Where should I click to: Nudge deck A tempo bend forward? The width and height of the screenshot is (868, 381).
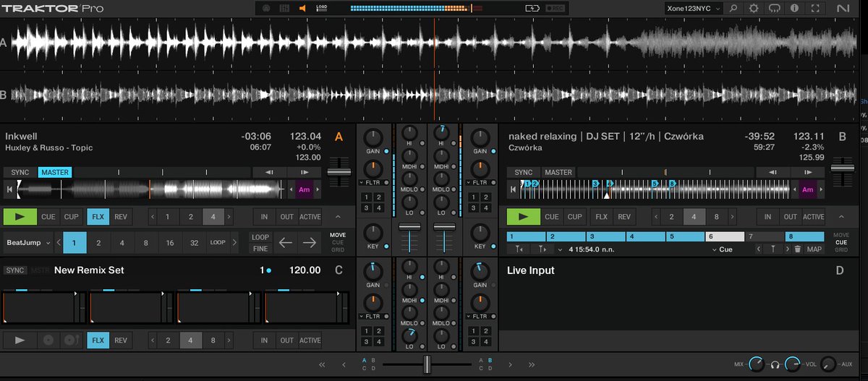[x=305, y=172]
